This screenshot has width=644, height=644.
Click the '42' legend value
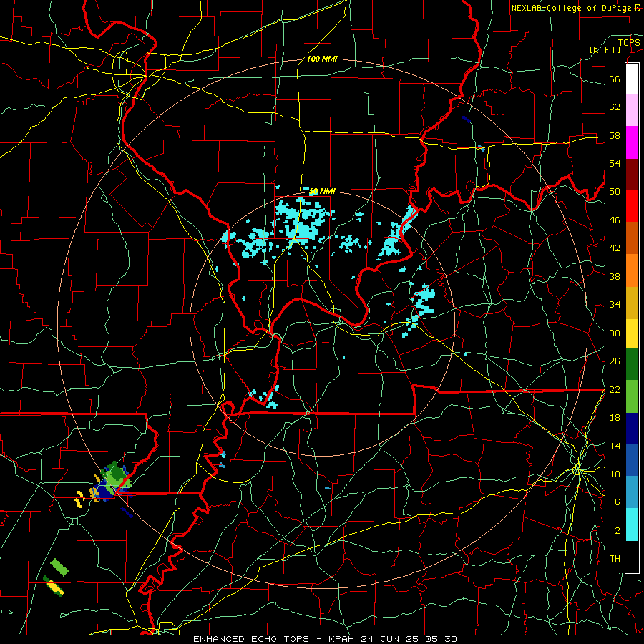point(615,248)
